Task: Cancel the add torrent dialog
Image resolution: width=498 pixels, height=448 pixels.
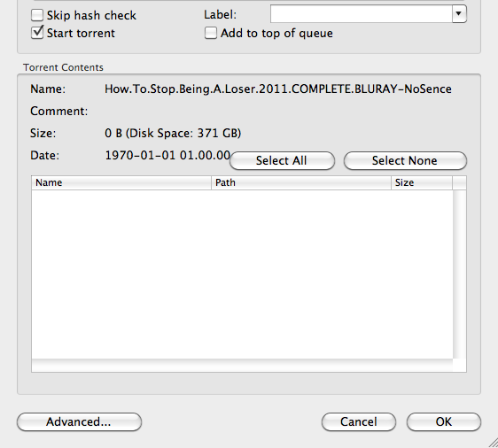Action: (x=359, y=422)
